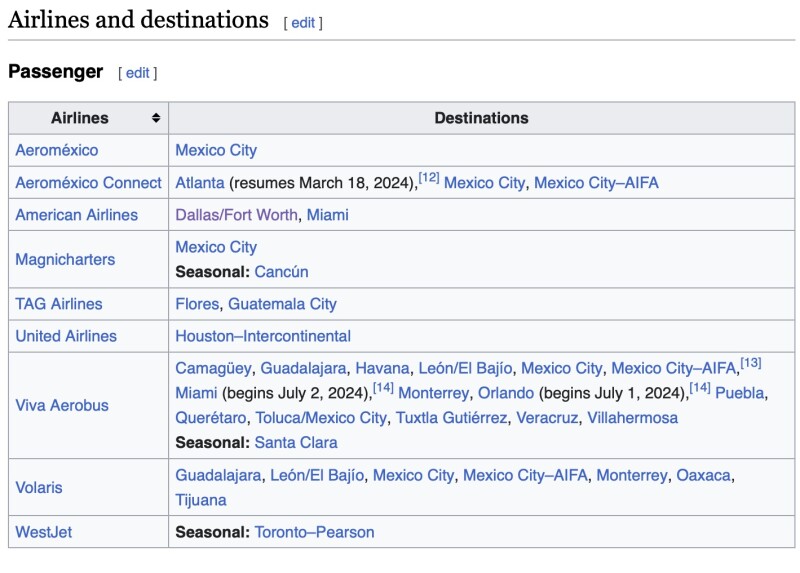Open citation reference 13
The width and height of the screenshot is (800, 573).
click(x=751, y=362)
